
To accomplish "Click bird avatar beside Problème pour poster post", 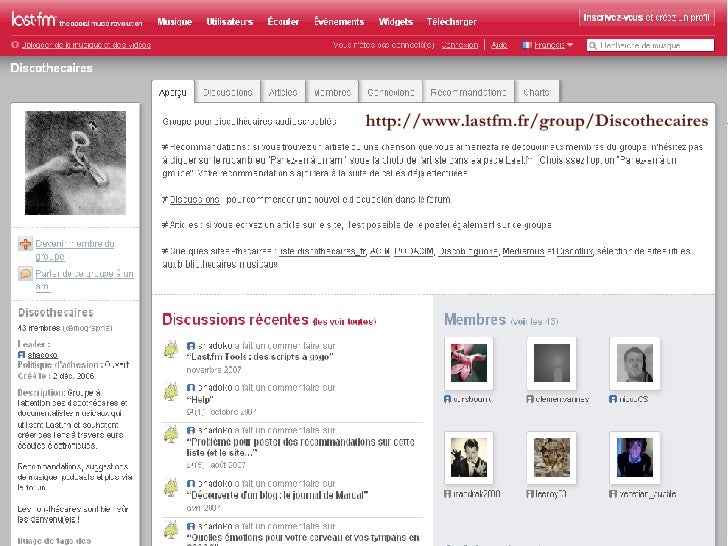I will 171,435.
